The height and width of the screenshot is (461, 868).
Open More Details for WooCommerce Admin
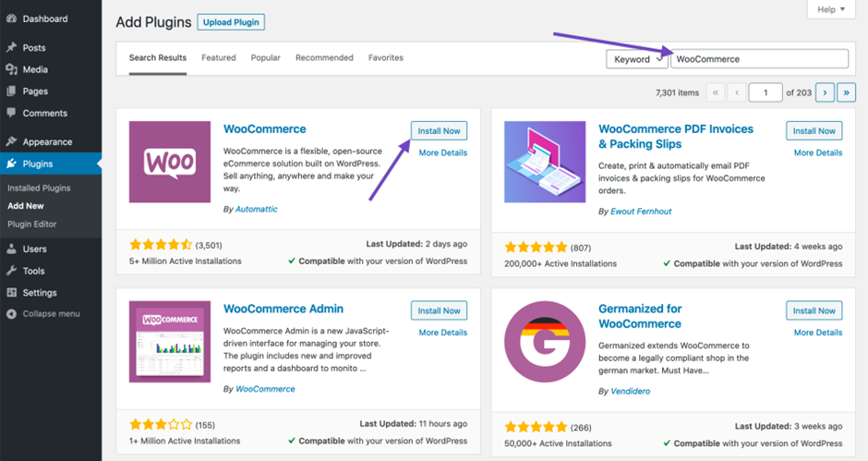(x=442, y=333)
